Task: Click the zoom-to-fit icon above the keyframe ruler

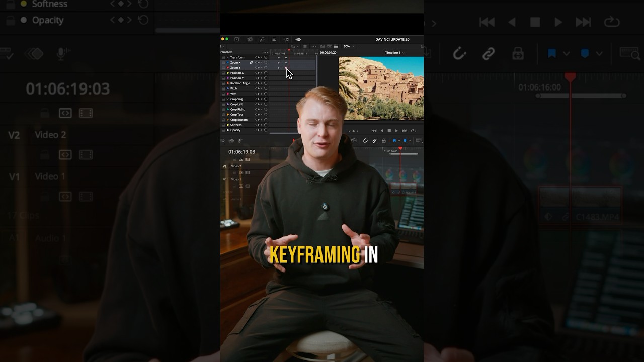Action: tap(305, 46)
